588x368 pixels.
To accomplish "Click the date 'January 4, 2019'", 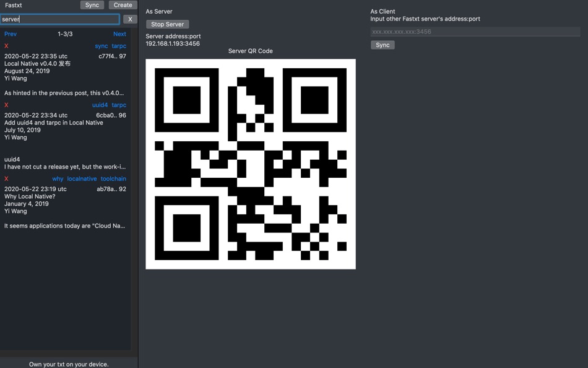I will [26, 204].
